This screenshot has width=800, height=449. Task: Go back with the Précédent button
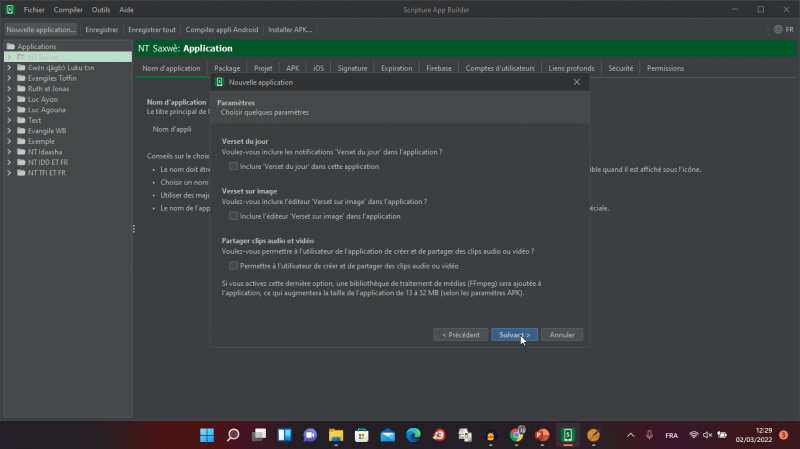click(x=460, y=335)
